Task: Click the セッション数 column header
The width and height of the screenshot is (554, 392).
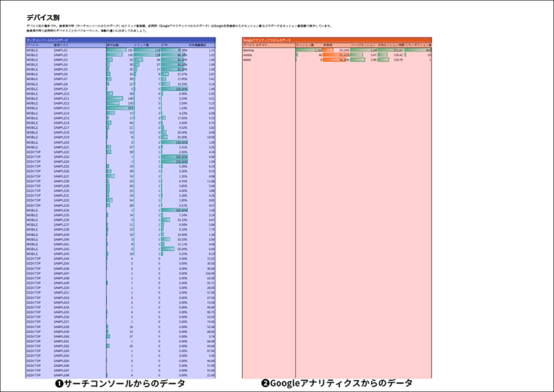Action: click(305, 45)
